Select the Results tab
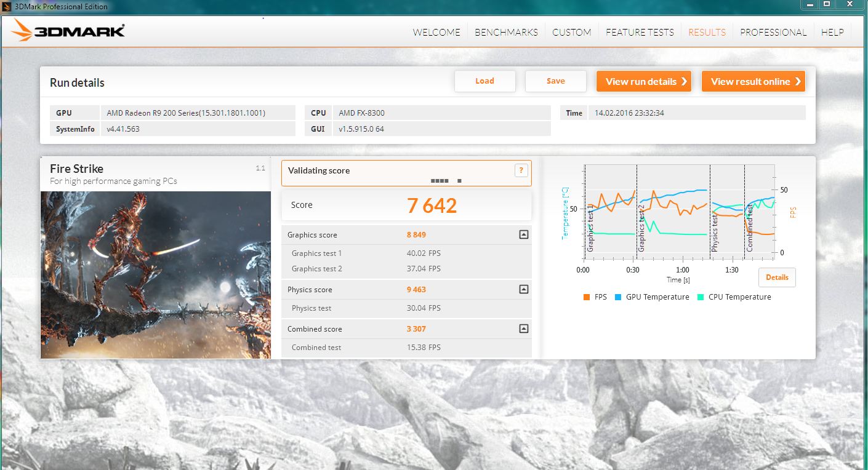 point(707,32)
